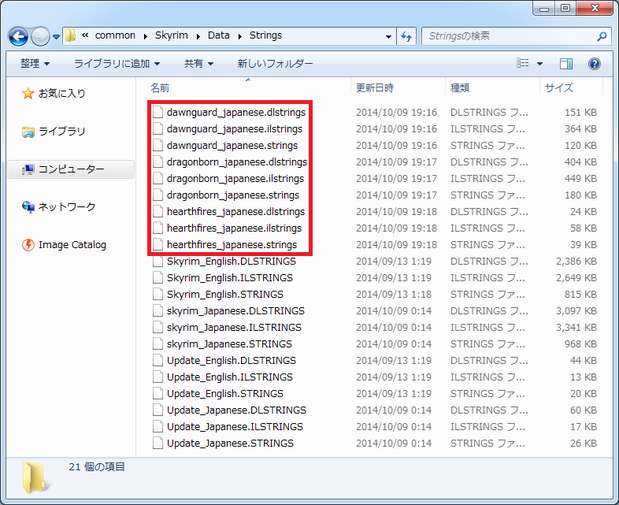Open the 共有 menu
This screenshot has height=505, width=619.
pos(199,64)
